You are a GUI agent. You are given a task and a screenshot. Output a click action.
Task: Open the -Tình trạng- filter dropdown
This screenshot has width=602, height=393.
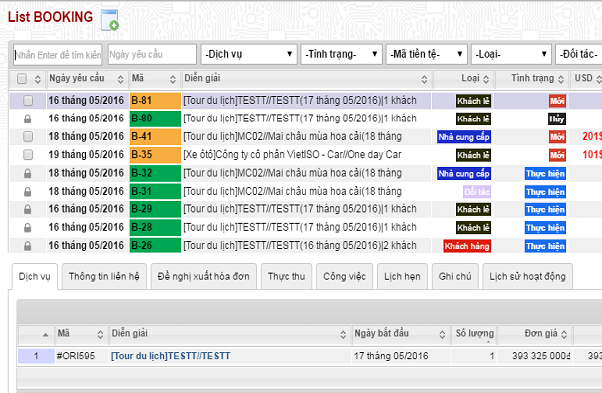pyautogui.click(x=341, y=54)
